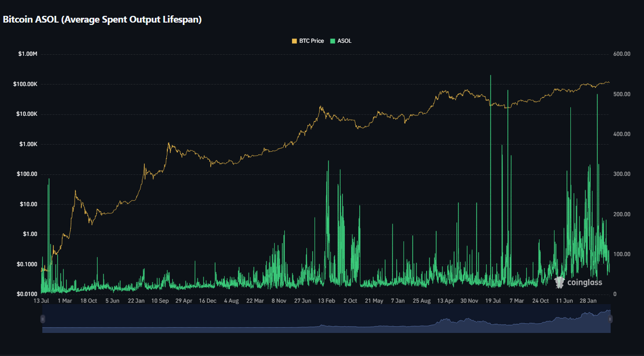Click the $100.00K left axis label

pyautogui.click(x=25, y=84)
